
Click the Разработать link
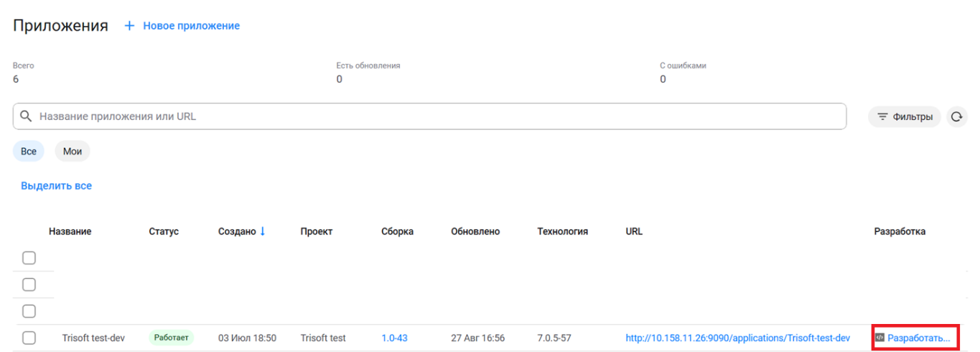click(918, 338)
